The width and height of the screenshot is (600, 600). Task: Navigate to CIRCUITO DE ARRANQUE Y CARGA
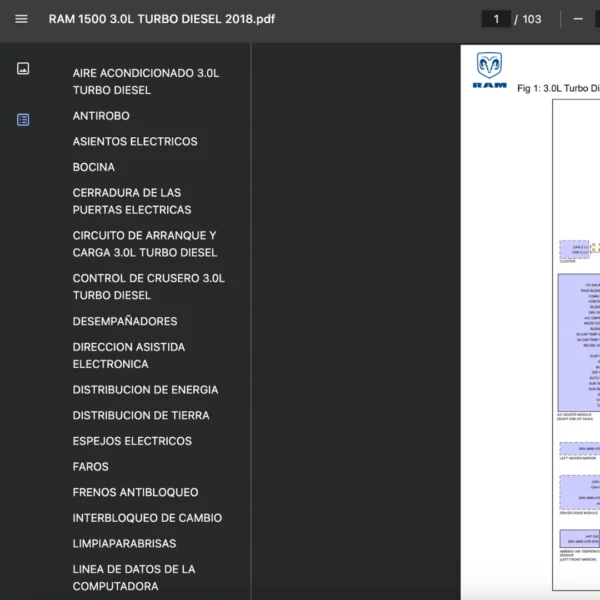point(145,244)
